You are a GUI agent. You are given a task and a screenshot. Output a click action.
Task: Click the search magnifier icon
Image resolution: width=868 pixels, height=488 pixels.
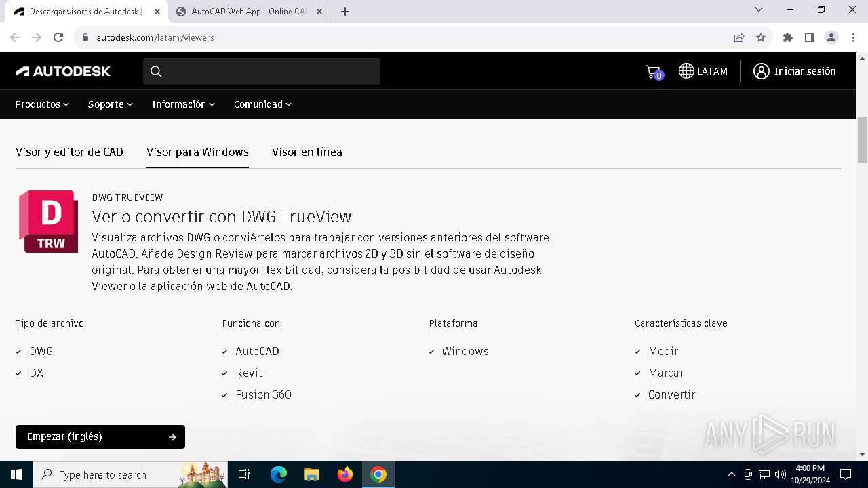click(156, 71)
